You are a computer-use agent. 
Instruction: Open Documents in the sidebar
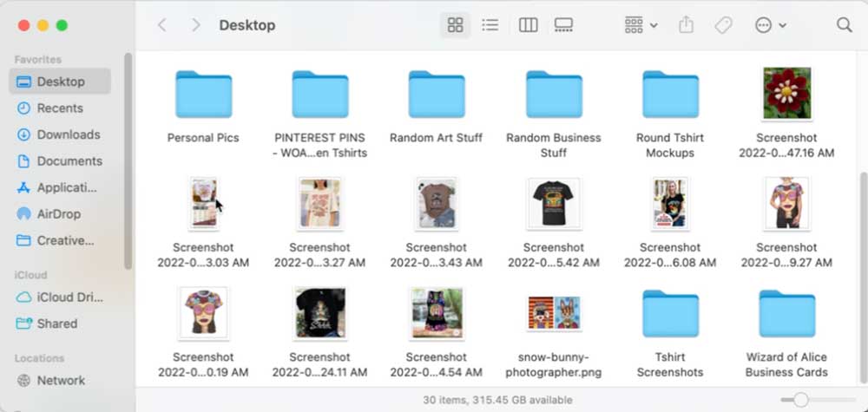point(60,161)
